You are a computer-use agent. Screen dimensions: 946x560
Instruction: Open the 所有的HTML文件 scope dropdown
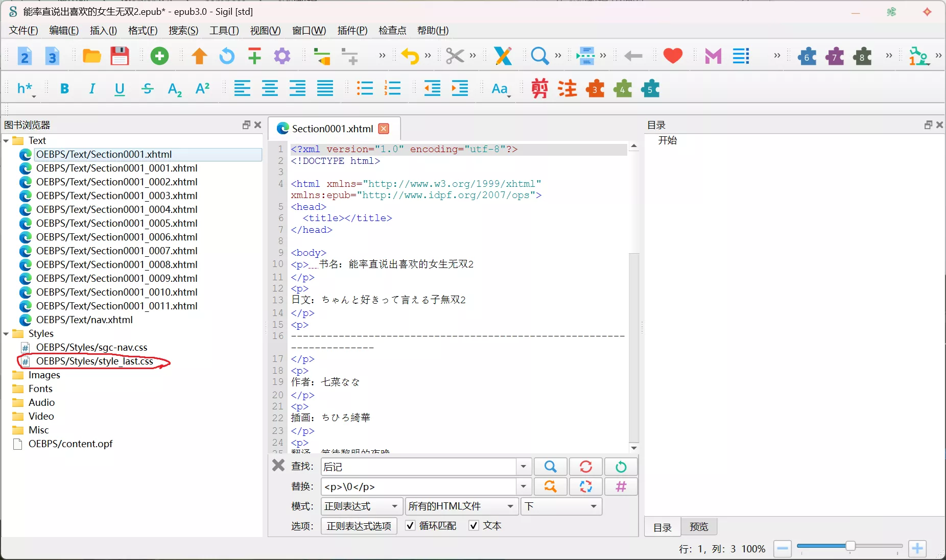461,506
